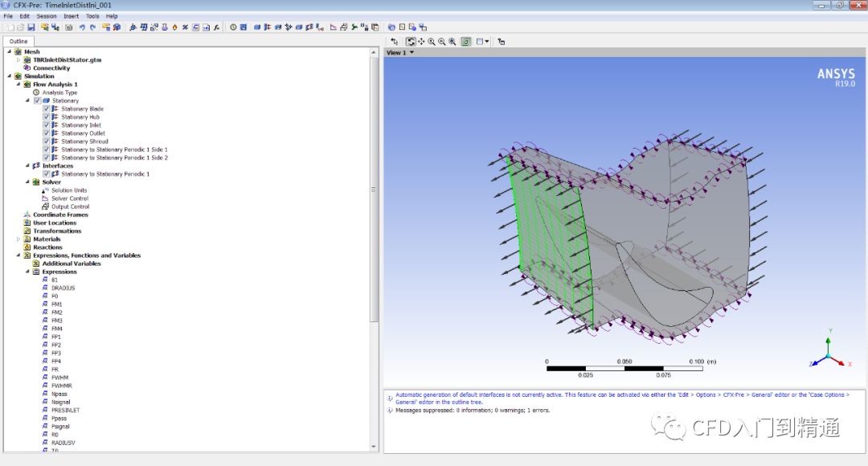Open the Insert menu
The height and width of the screenshot is (466, 868).
[71, 16]
